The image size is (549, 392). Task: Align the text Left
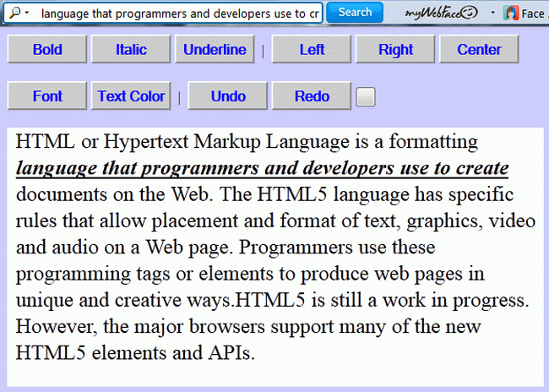(x=312, y=49)
